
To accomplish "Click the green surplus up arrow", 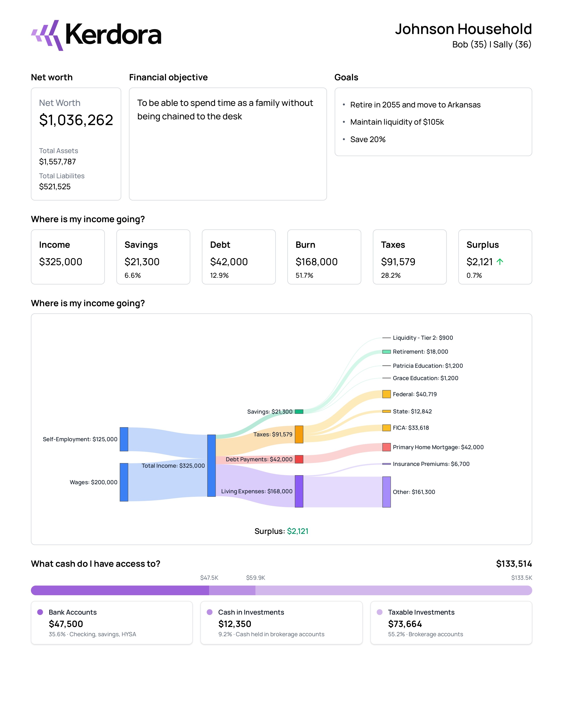I will (x=500, y=262).
